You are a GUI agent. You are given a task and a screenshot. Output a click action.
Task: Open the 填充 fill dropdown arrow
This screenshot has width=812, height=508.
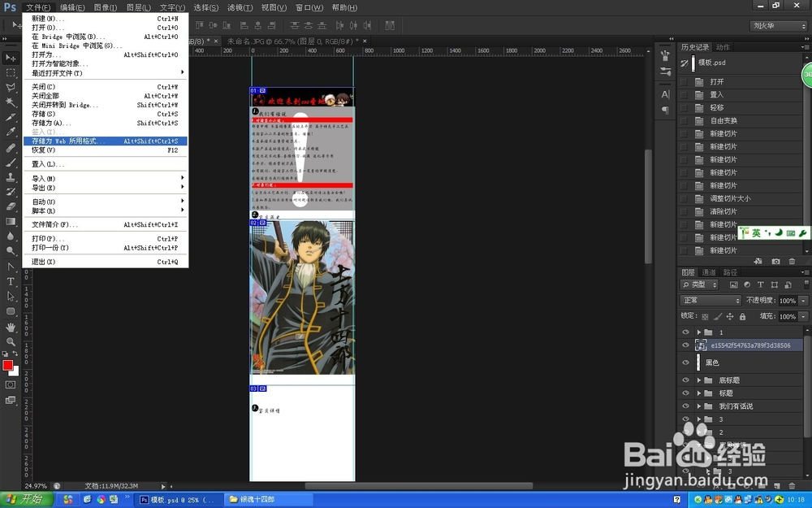pos(803,316)
